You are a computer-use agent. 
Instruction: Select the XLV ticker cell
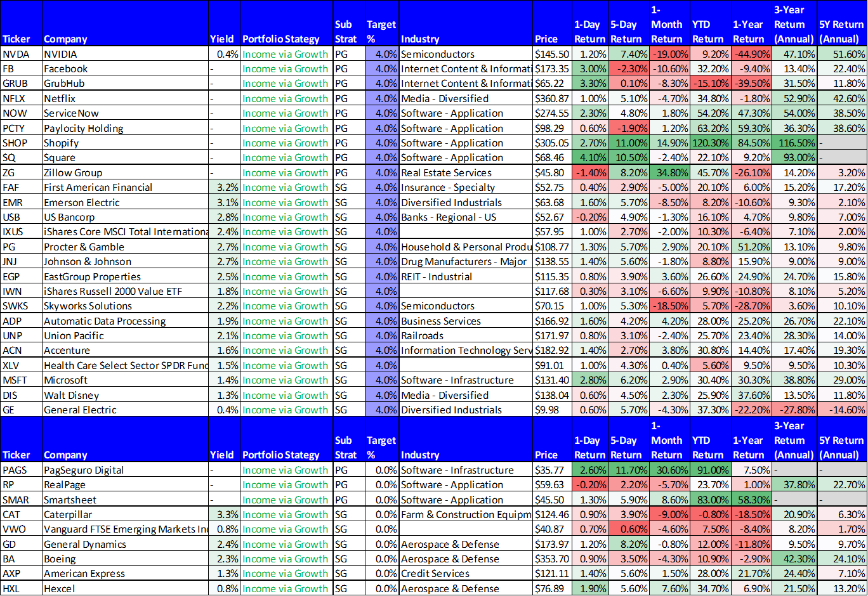click(21, 365)
